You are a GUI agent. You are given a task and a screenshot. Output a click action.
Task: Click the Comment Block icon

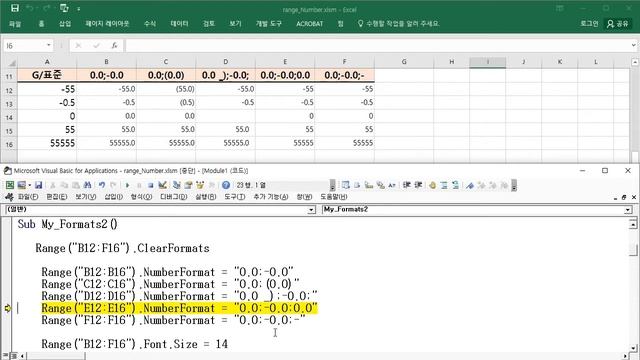(444, 185)
